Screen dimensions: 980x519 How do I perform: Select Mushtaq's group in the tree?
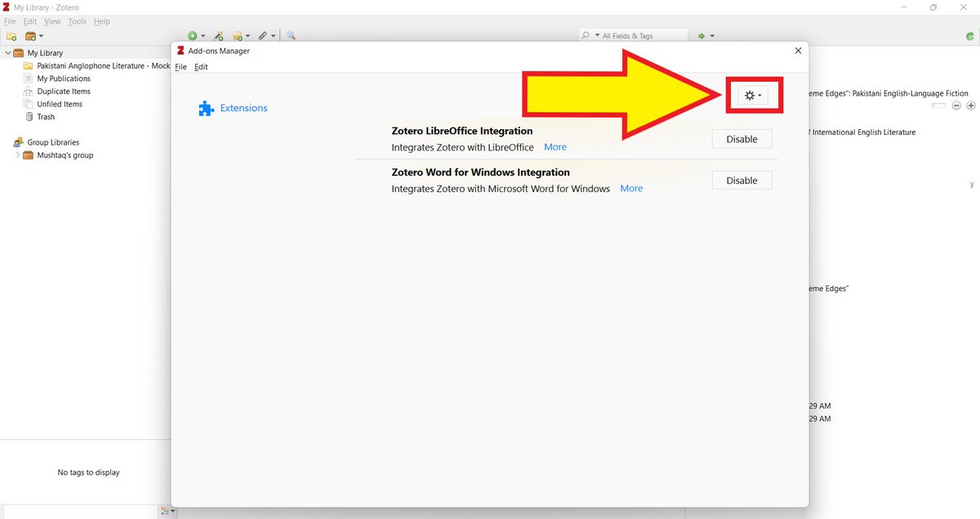point(65,155)
